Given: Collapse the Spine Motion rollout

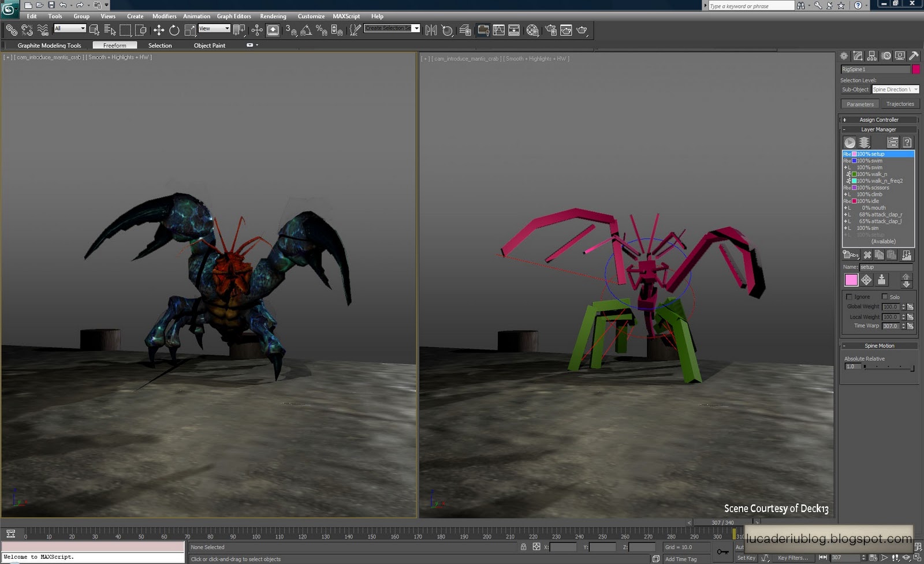Looking at the screenshot, I should 878,346.
